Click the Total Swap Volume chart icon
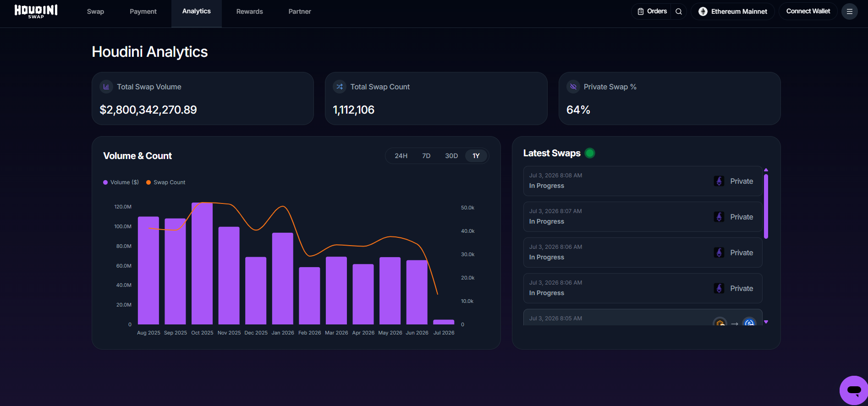This screenshot has height=406, width=868. [106, 87]
